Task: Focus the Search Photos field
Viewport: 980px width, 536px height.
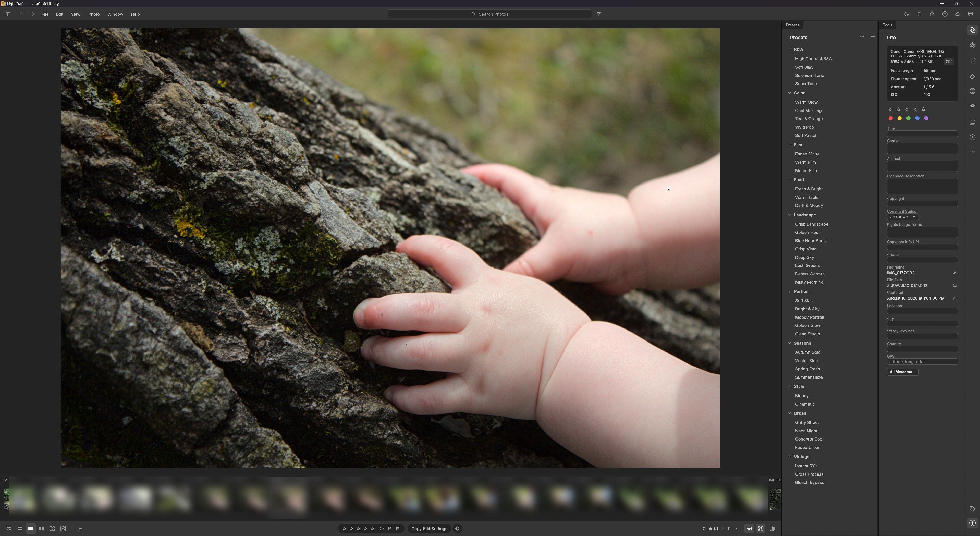Action: tap(489, 14)
